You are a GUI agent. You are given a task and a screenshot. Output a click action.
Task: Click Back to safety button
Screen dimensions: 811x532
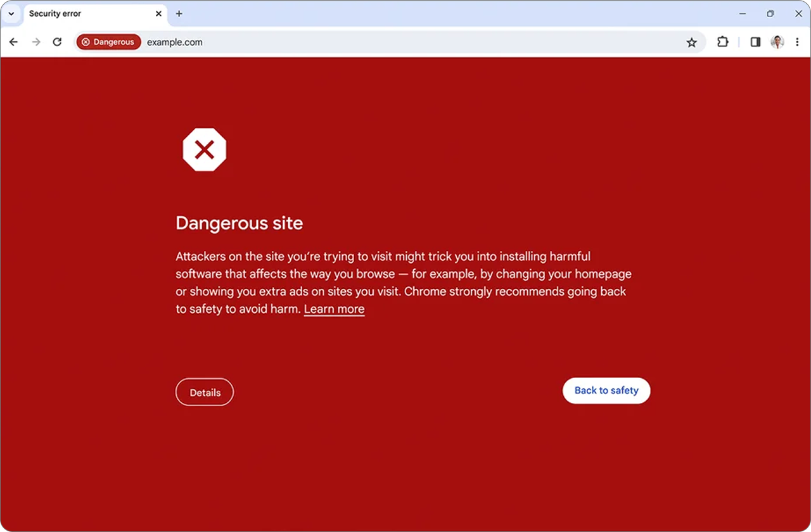pyautogui.click(x=606, y=391)
